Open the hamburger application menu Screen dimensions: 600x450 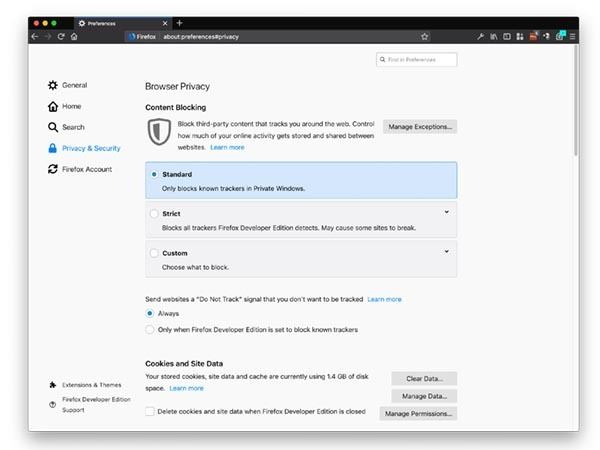(x=572, y=37)
